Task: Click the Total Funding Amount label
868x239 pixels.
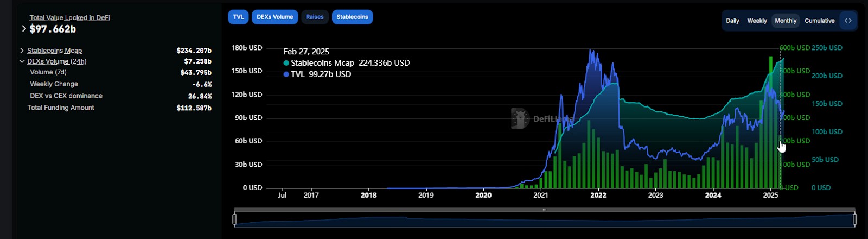Action: click(61, 108)
